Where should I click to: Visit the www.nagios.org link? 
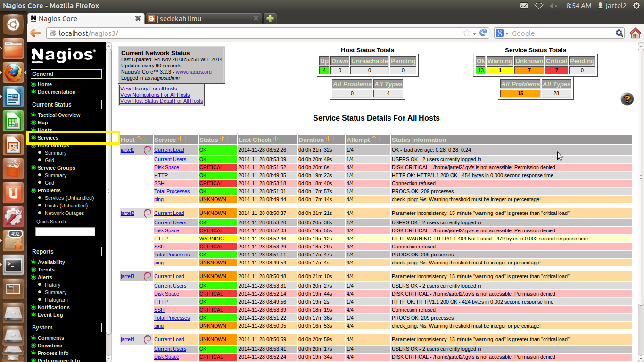click(194, 72)
